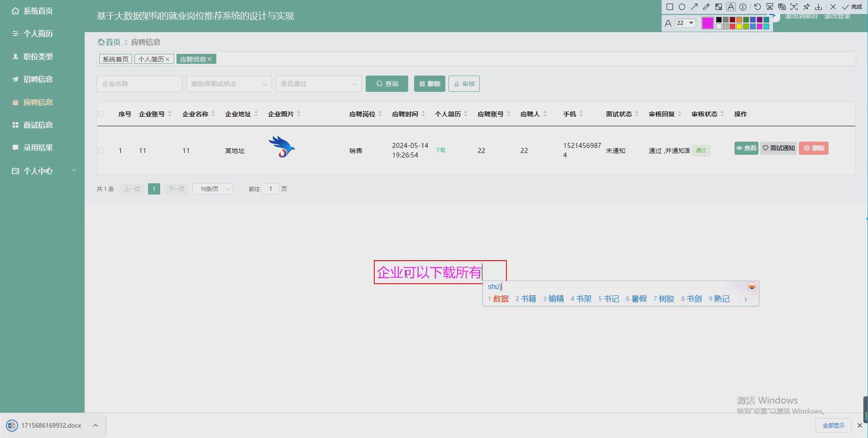Check the row 1 checkbox
This screenshot has width=868, height=438.
[101, 151]
